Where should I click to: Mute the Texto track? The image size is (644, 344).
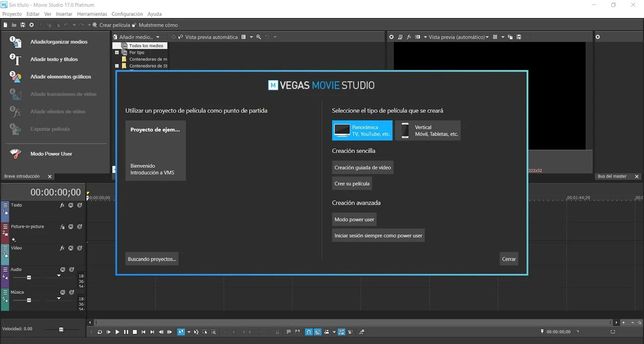tap(71, 205)
